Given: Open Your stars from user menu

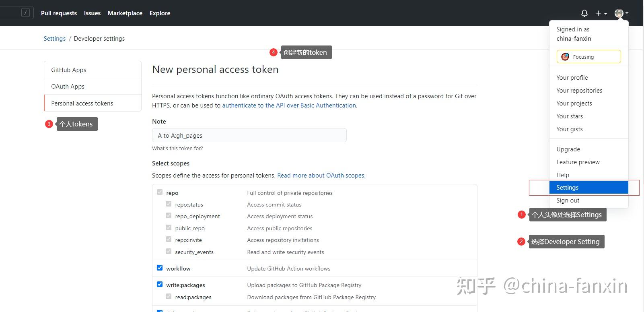Looking at the screenshot, I should click(589, 116).
